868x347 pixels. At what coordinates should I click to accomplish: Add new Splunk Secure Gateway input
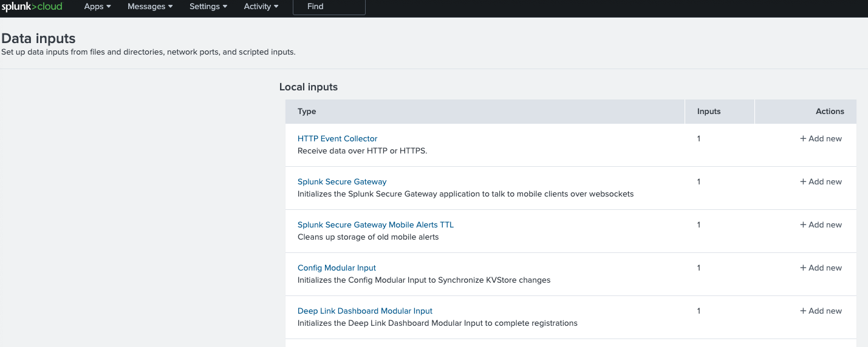(x=821, y=182)
